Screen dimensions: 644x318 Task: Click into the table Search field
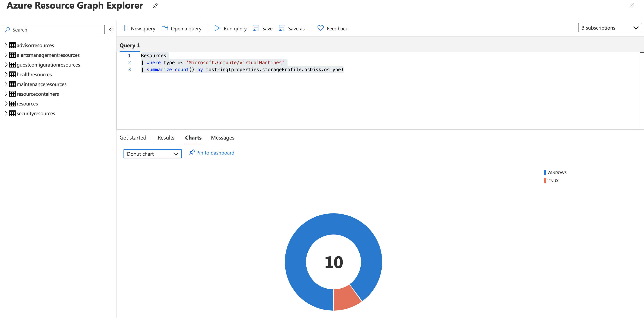[54, 29]
